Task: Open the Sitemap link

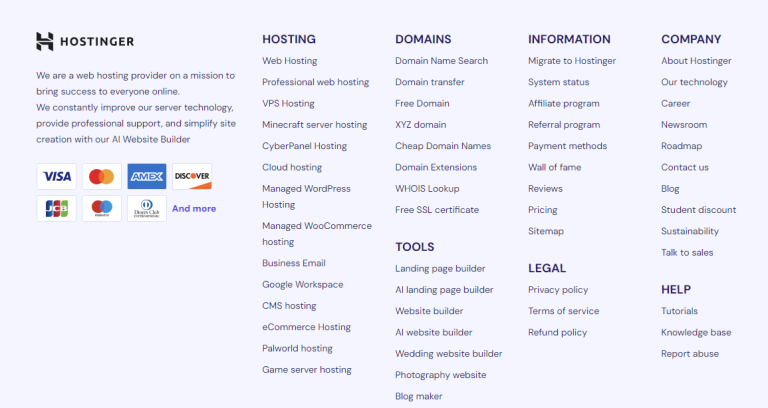Action: (546, 231)
